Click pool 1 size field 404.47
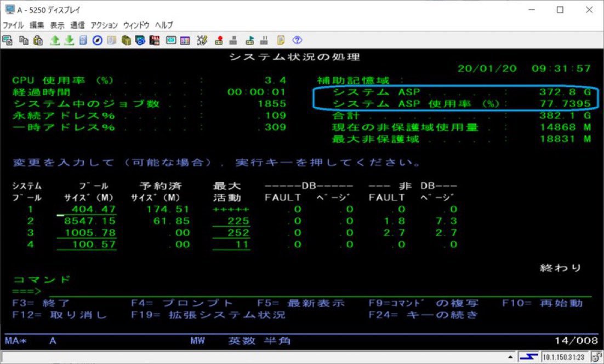The image size is (604, 364). [87, 209]
